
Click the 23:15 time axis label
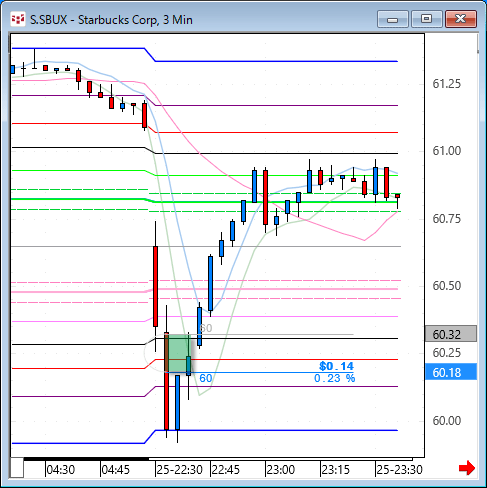click(335, 470)
